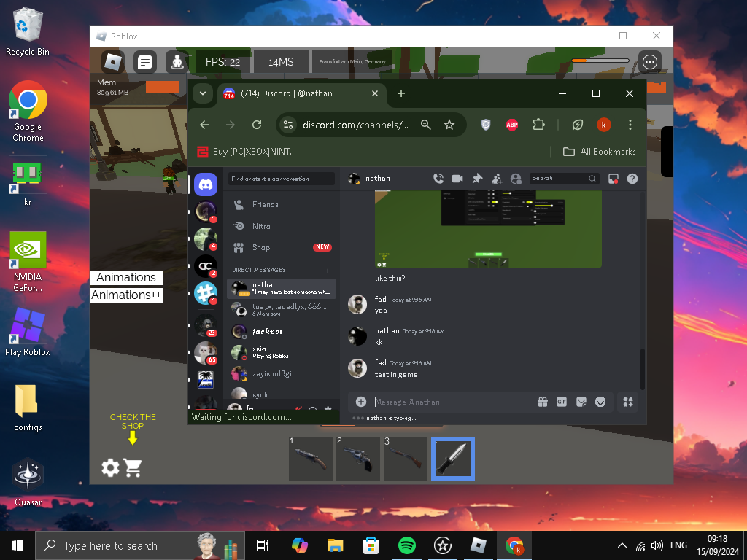Click the attachment plus button in message bar
Viewport: 747px width, 560px height.
pos(361,402)
